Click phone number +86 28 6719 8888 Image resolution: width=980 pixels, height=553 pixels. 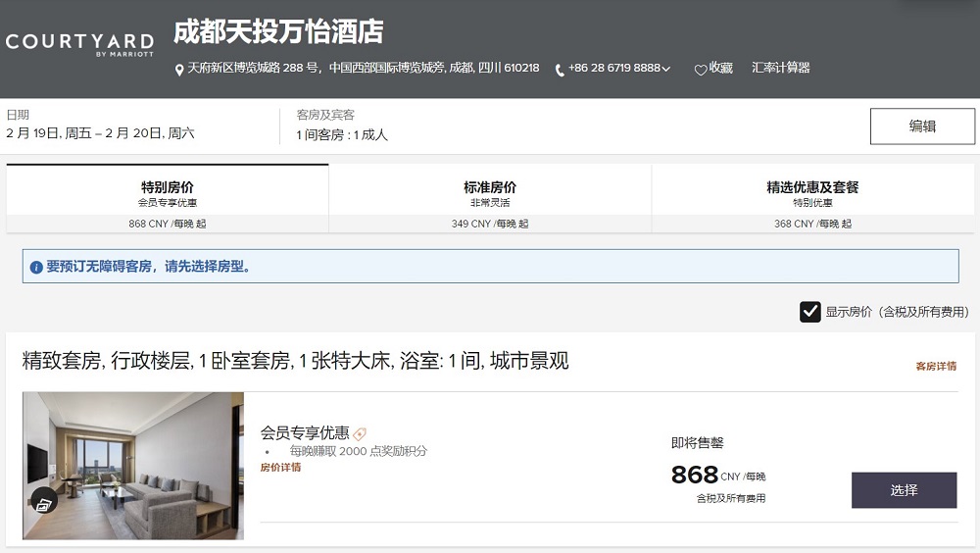[x=613, y=68]
